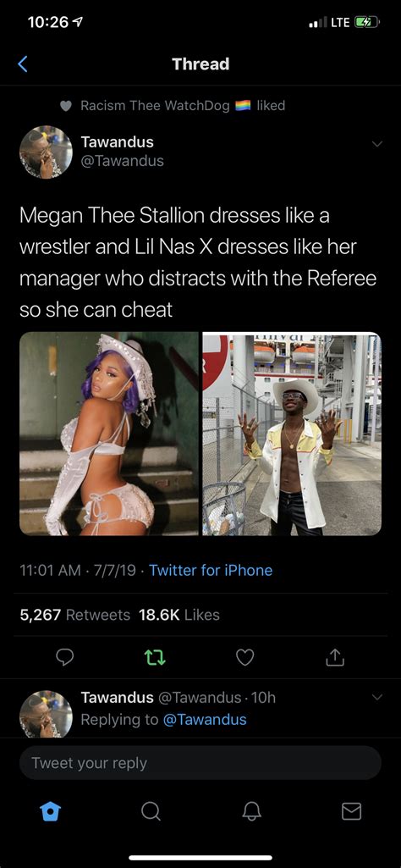Tap Tawandus profile avatar on main tweet
This screenshot has height=868, width=401.
pos(46,152)
